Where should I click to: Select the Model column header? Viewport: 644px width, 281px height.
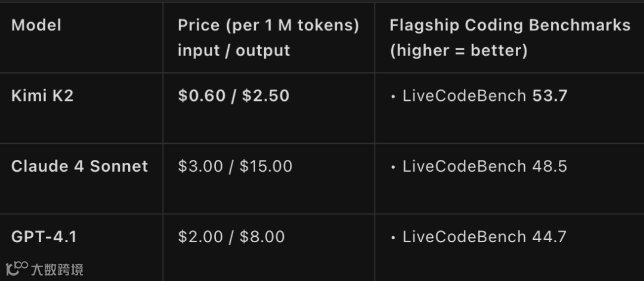pos(36,26)
